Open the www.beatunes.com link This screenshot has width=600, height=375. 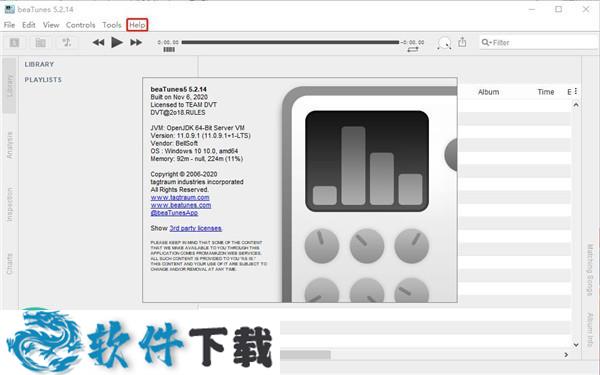[181, 205]
